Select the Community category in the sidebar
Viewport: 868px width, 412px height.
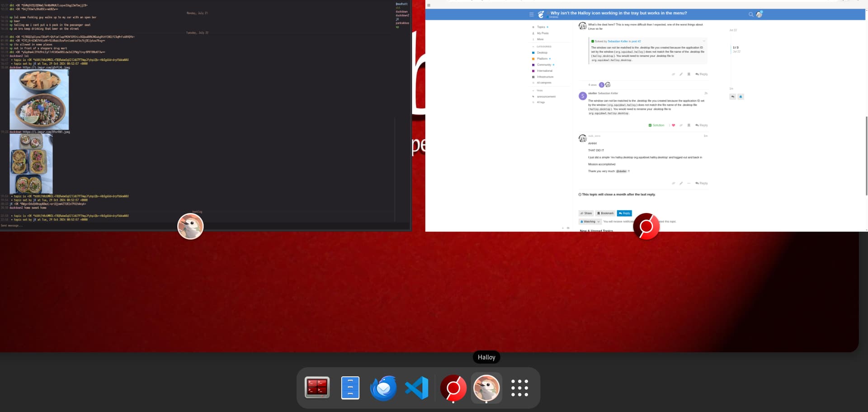pos(544,65)
